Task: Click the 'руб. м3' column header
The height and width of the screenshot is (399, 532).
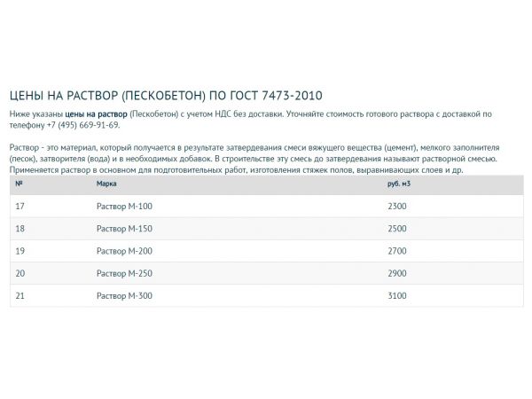Action: click(x=399, y=183)
